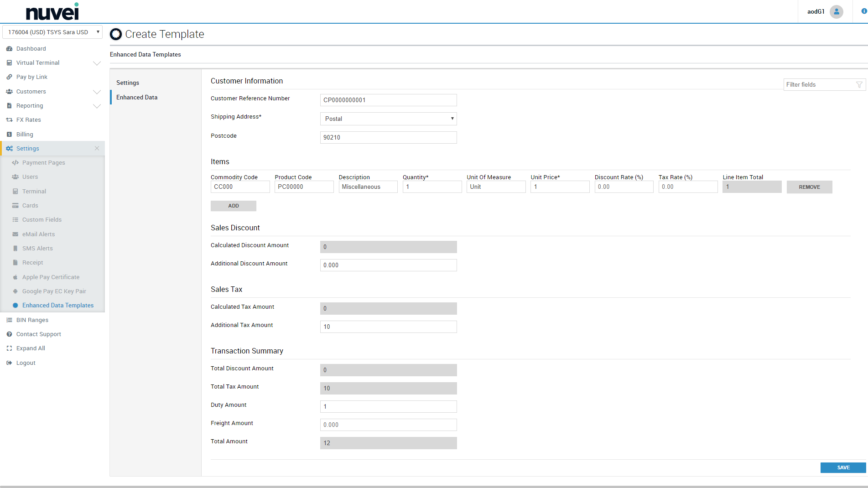Open the merchant terminal selector dropdown
The image size is (868, 488).
[x=52, y=32]
